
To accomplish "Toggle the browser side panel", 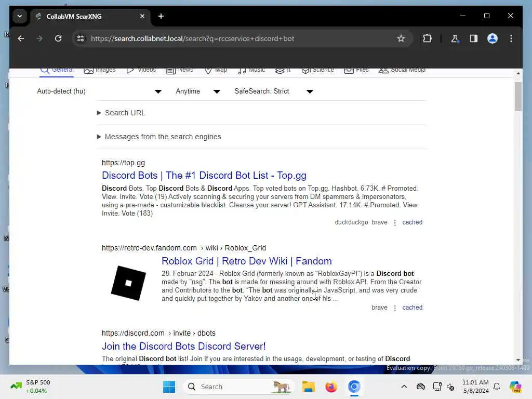I will [474, 38].
